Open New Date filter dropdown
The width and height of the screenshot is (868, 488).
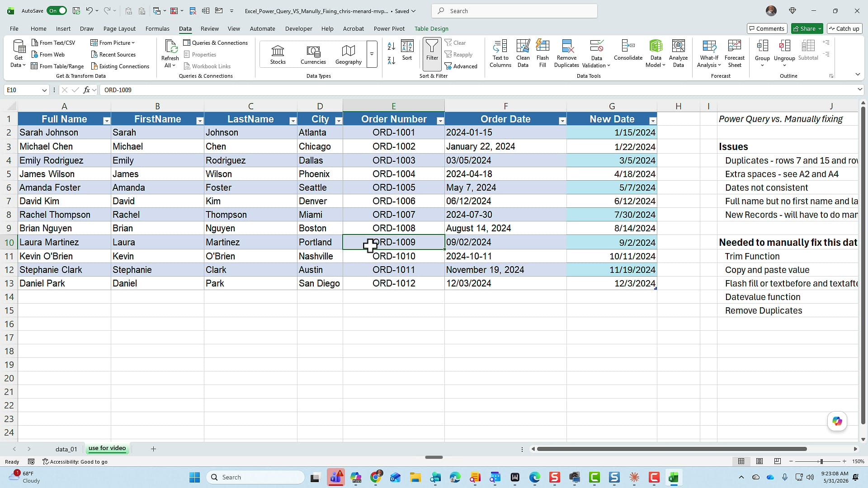coord(653,121)
